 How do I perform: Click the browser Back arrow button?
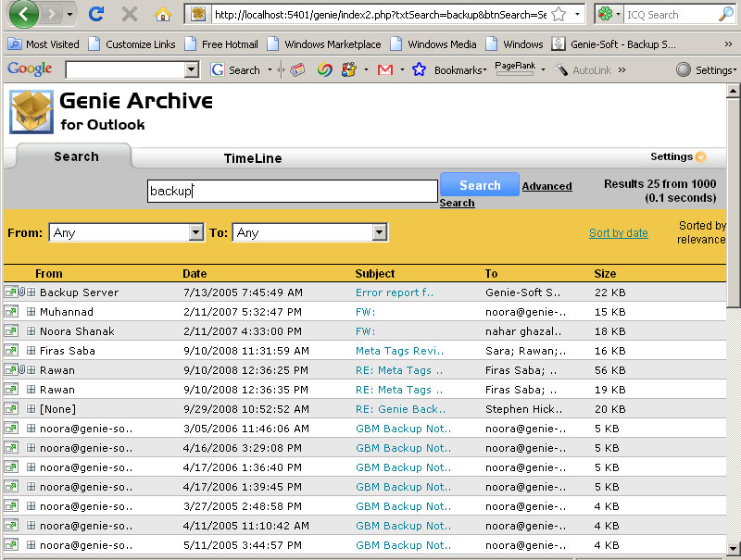click(22, 14)
